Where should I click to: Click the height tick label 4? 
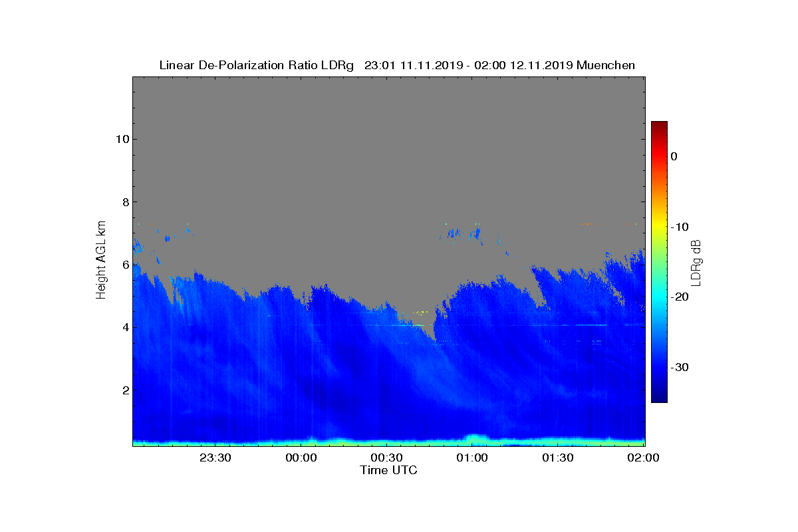pyautogui.click(x=124, y=327)
